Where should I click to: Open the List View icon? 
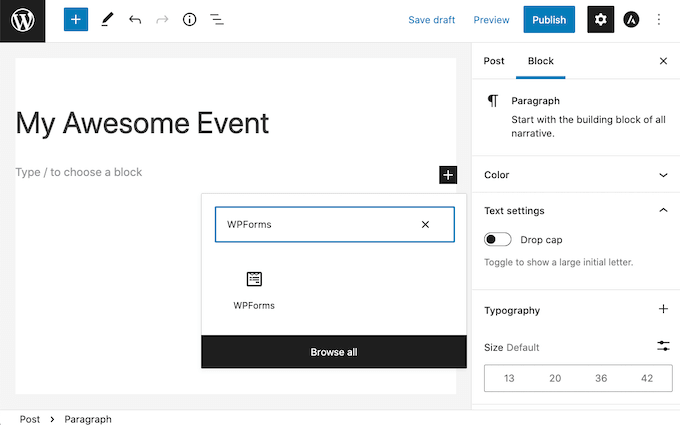217,20
